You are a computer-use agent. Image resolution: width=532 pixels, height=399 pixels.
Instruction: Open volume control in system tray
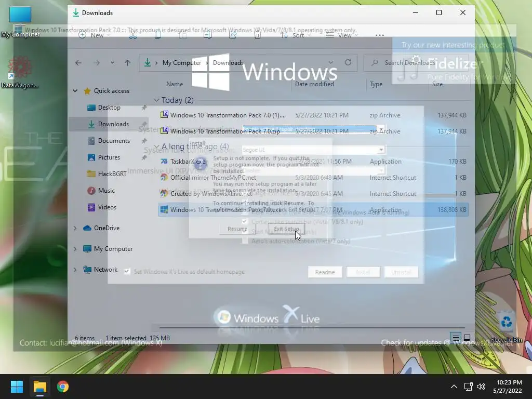pos(481,387)
